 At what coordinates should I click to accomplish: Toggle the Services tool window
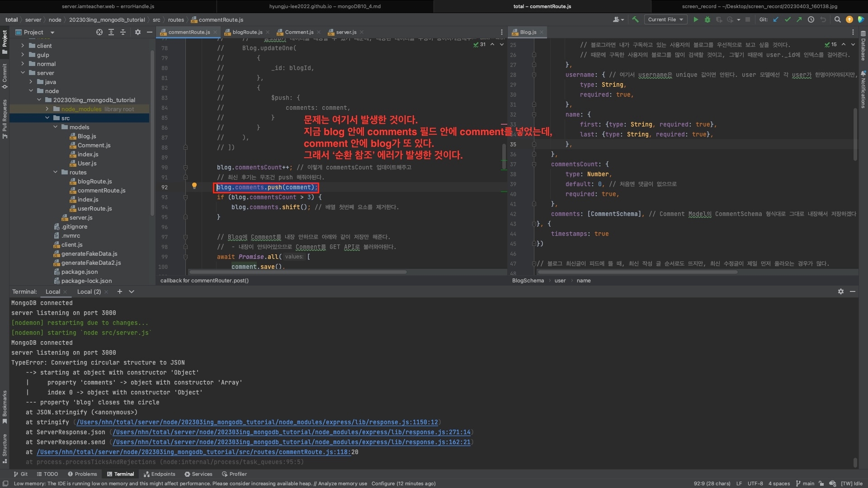click(198, 474)
